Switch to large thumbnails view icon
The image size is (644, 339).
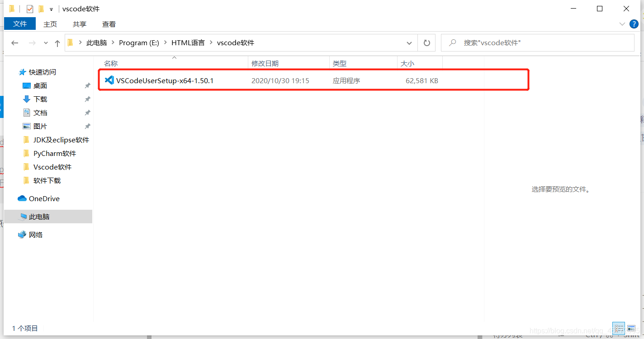[x=631, y=328]
